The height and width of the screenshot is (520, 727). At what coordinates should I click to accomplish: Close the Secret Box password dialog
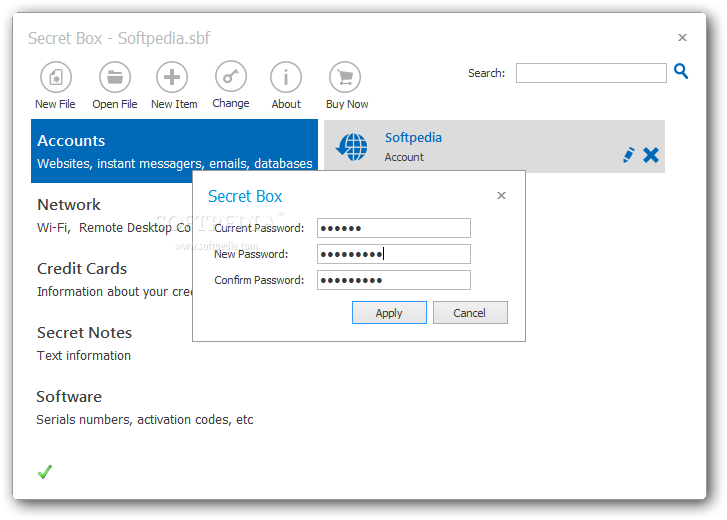(x=501, y=196)
